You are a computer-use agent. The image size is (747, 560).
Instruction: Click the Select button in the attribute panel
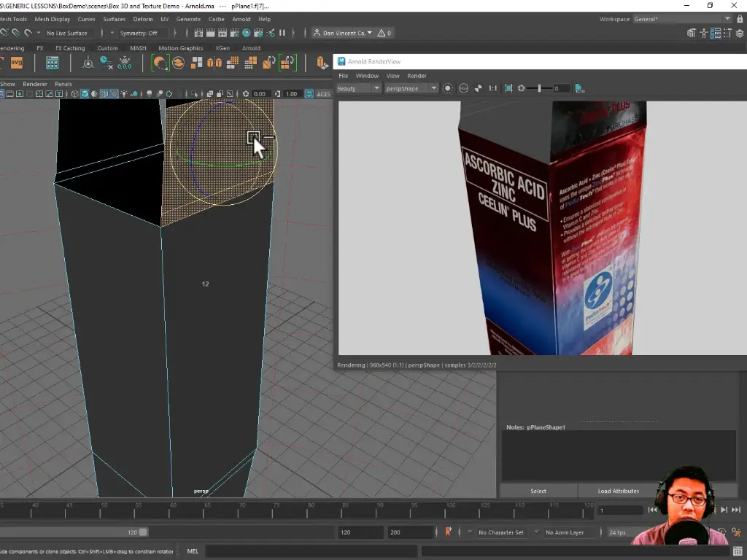538,491
